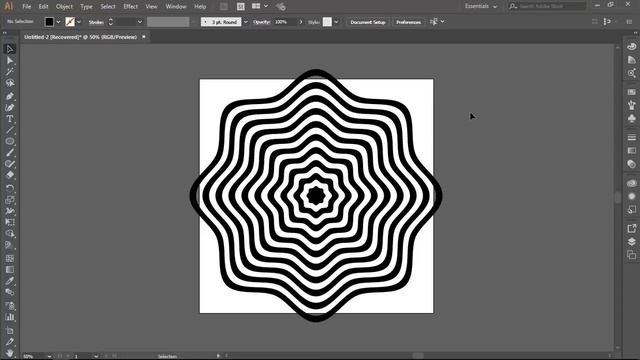Open the Stroke panel icon

[631, 138]
